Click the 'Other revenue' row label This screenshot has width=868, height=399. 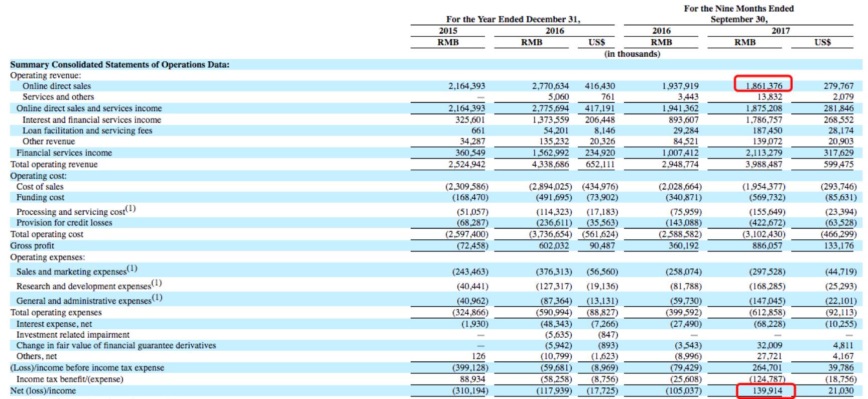(x=49, y=142)
